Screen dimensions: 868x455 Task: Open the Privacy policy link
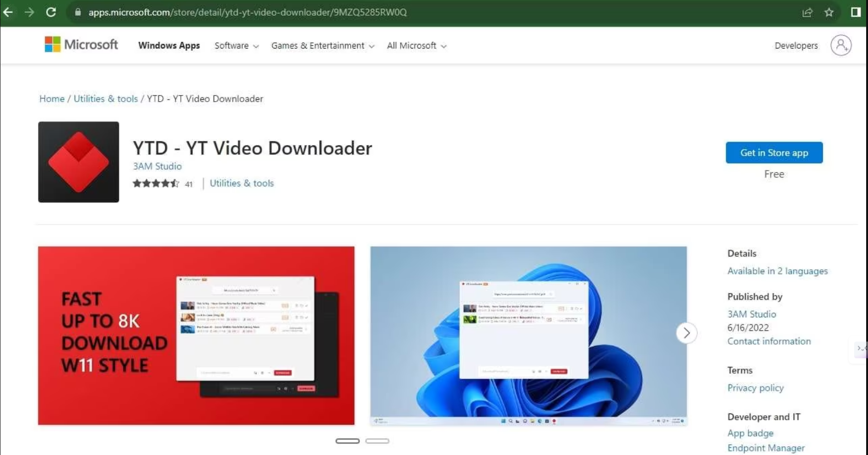pos(755,388)
